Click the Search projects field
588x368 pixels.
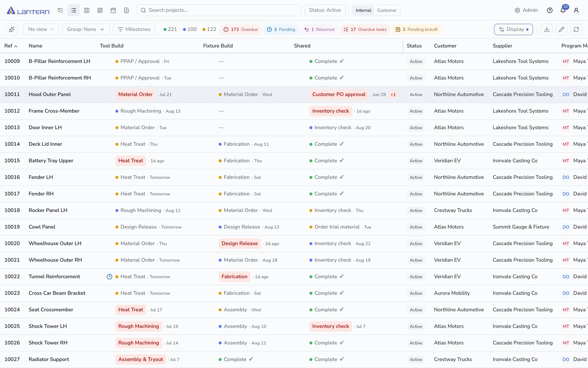pyautogui.click(x=219, y=10)
